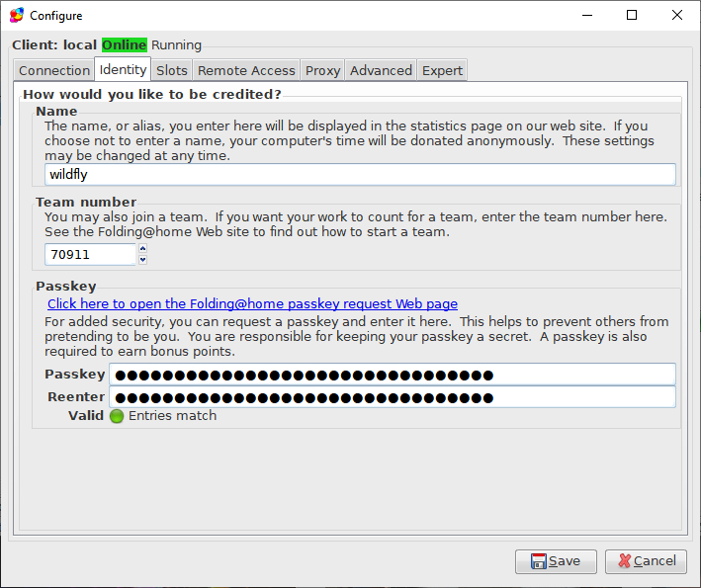Decrease team number with down arrow
Image resolution: width=701 pixels, height=588 pixels.
pyautogui.click(x=142, y=260)
